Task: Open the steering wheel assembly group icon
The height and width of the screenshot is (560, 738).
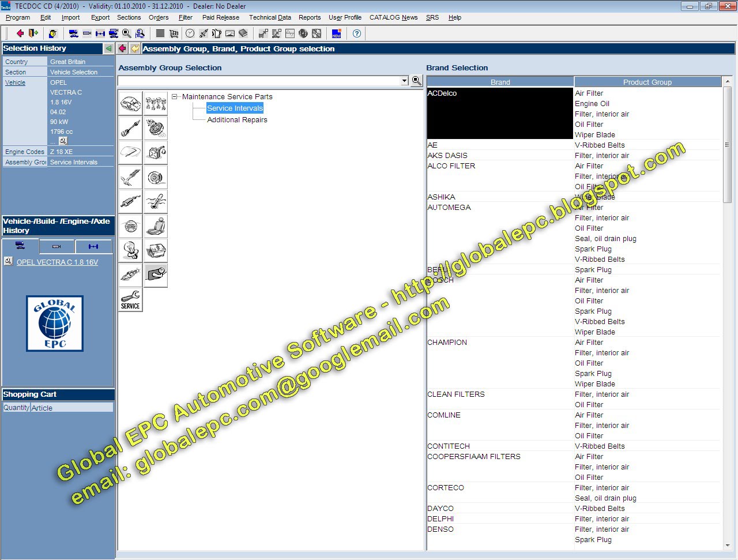Action: point(130,226)
